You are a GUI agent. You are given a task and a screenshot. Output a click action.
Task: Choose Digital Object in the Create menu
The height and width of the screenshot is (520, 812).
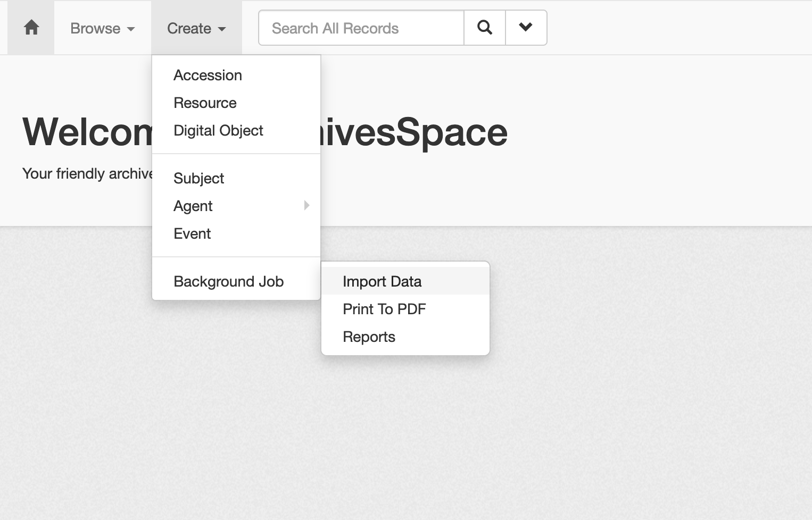tap(218, 130)
